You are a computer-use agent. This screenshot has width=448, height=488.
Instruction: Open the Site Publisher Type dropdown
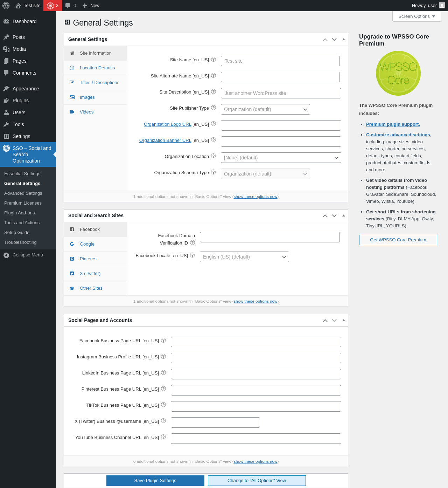click(x=265, y=109)
